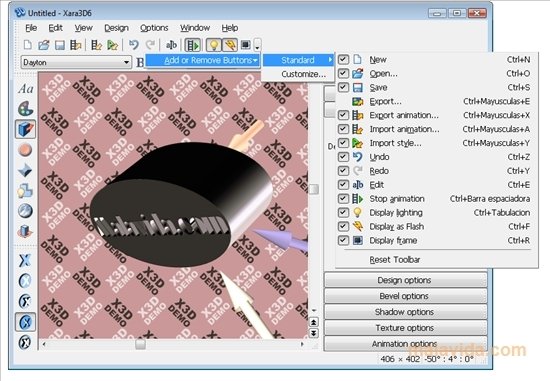Viewport: 550px width, 381px height.
Task: Click the vertical slider thumb beside canvas
Action: [x=314, y=189]
